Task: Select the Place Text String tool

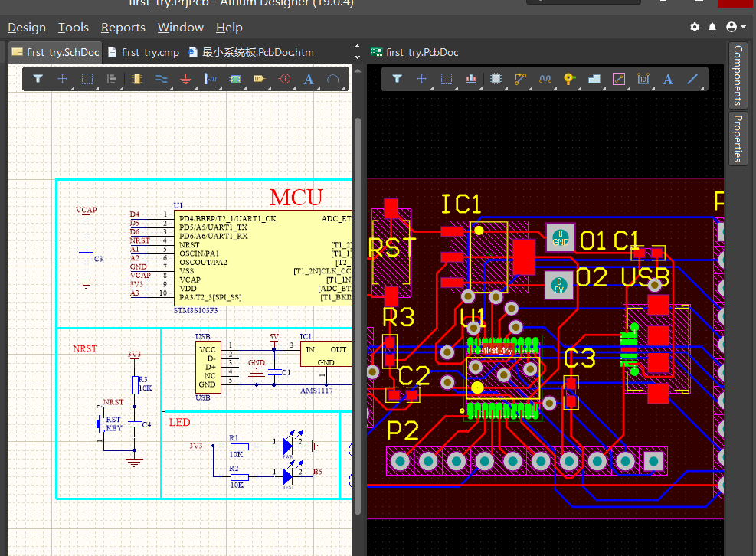Action: [x=309, y=78]
